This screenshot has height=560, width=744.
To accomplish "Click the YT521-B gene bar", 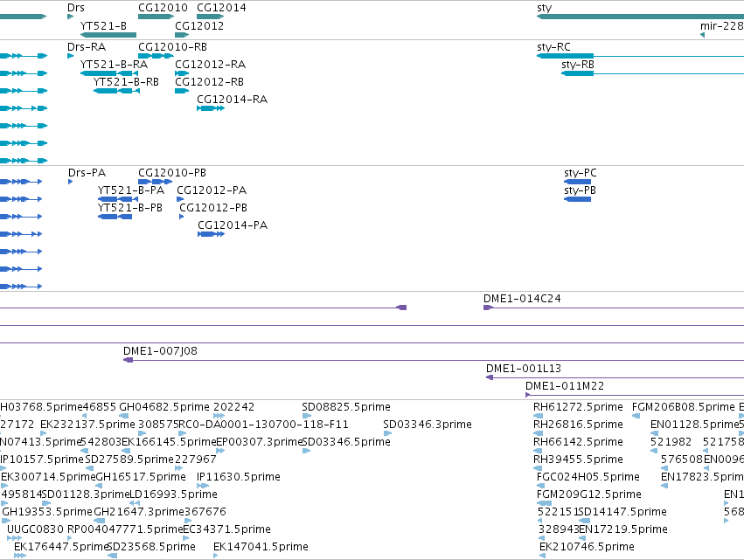I will click(x=108, y=35).
